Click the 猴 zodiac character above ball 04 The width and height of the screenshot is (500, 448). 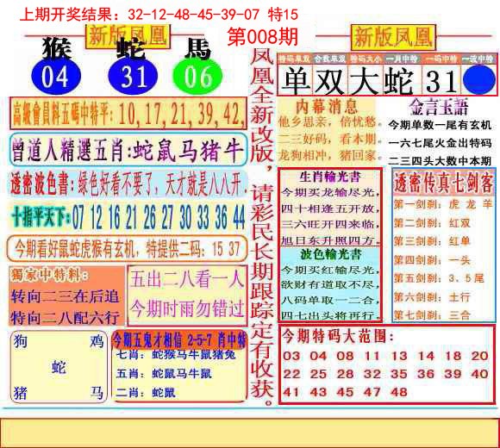point(57,49)
